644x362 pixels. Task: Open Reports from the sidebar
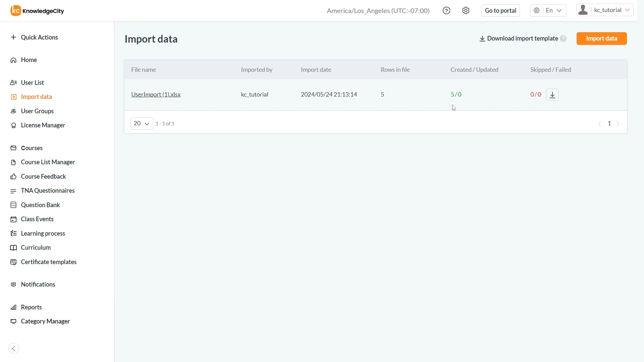[x=31, y=307]
